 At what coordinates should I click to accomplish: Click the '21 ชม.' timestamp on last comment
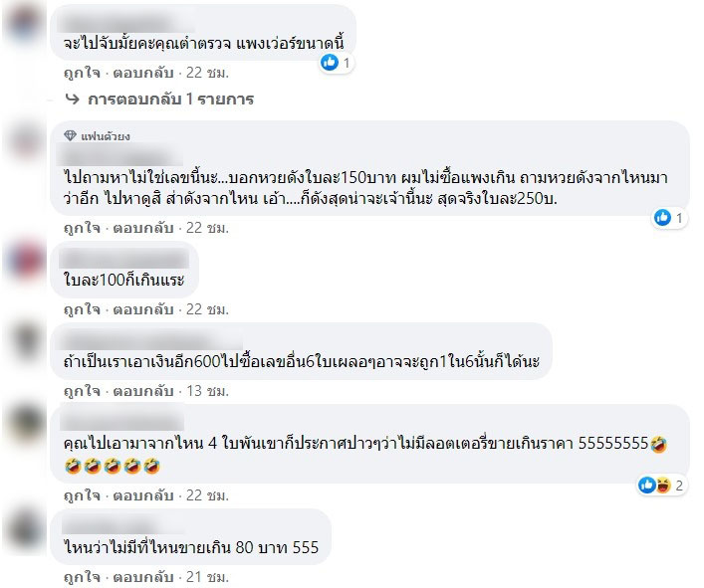pyautogui.click(x=207, y=577)
